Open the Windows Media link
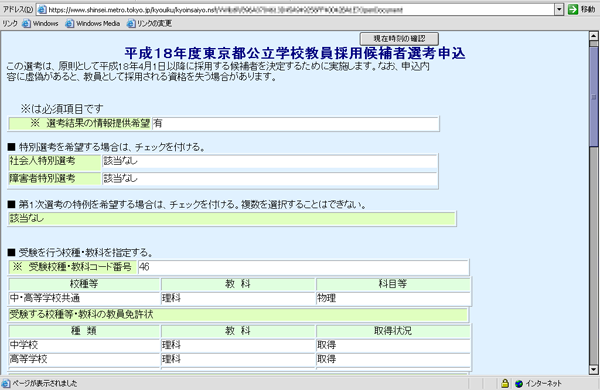This screenshot has height=390, width=600. [x=98, y=24]
